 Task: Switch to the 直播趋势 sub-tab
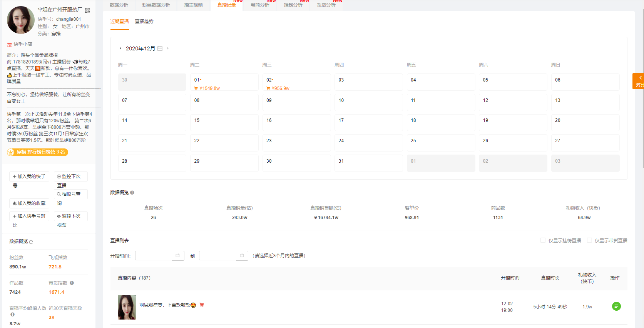click(144, 22)
